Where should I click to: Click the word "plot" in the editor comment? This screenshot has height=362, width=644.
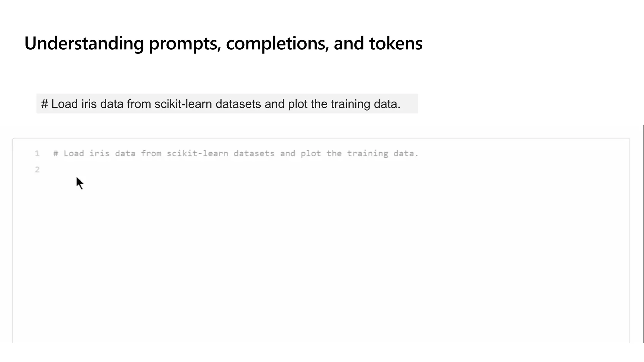click(x=311, y=154)
